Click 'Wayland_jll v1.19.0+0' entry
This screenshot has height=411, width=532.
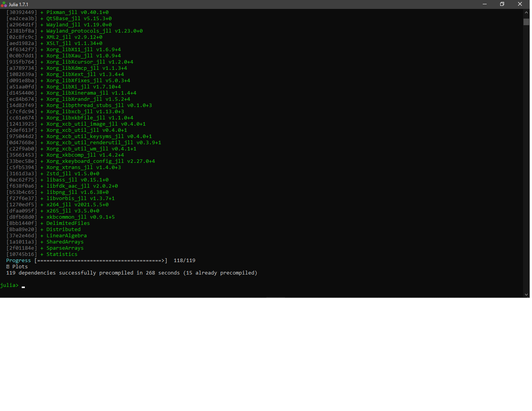click(x=79, y=25)
